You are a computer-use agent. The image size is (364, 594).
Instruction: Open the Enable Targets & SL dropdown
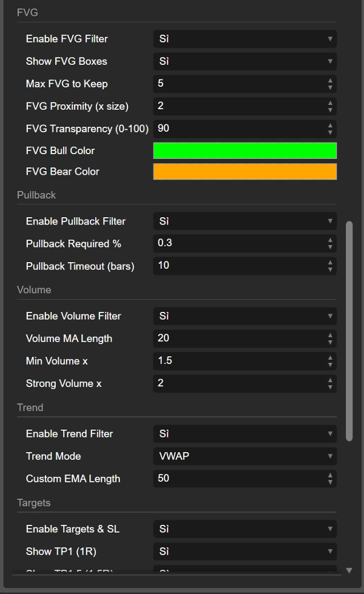(244, 529)
